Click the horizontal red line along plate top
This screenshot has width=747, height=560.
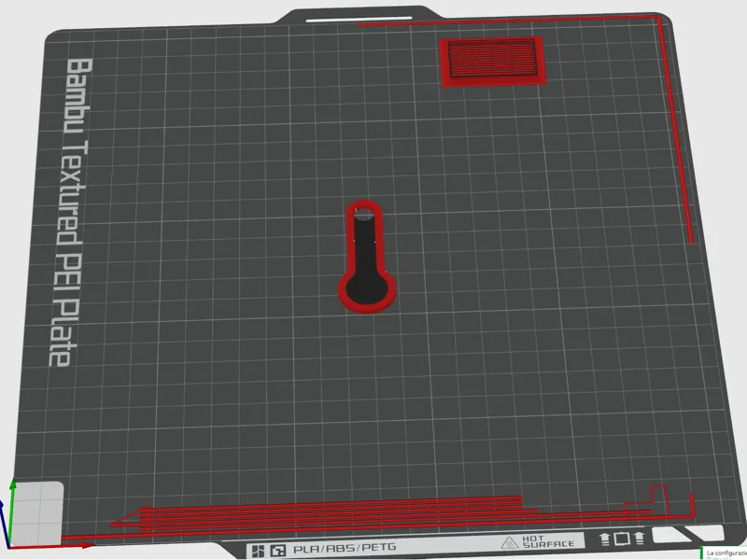click(x=509, y=21)
